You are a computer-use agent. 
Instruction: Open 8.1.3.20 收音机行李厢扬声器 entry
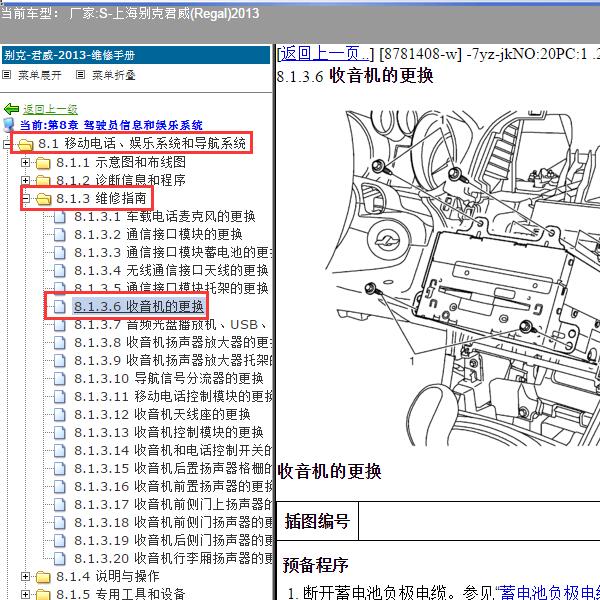(173, 558)
